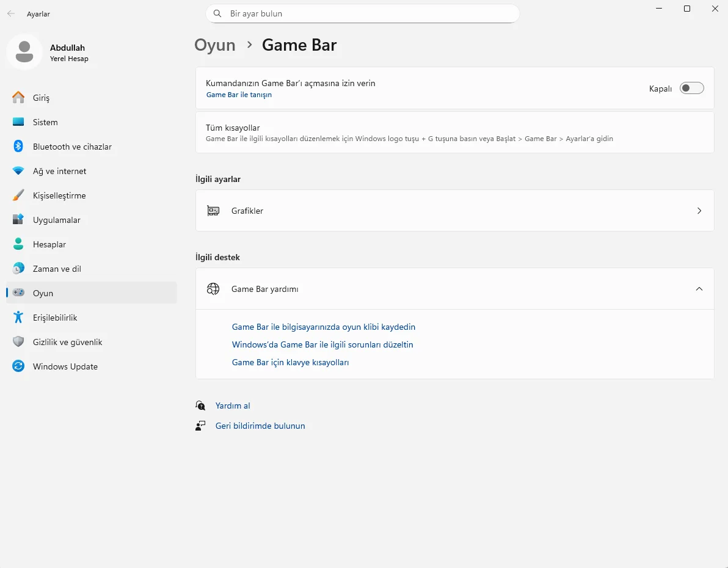
Task: Click the Oyun breadcrumb link
Action: (x=215, y=45)
